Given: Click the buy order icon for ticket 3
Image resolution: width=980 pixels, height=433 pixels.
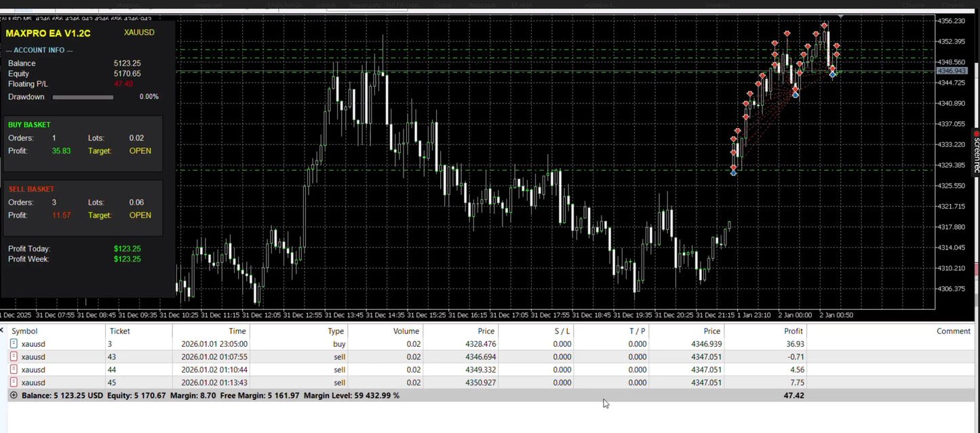Looking at the screenshot, I should (14, 344).
